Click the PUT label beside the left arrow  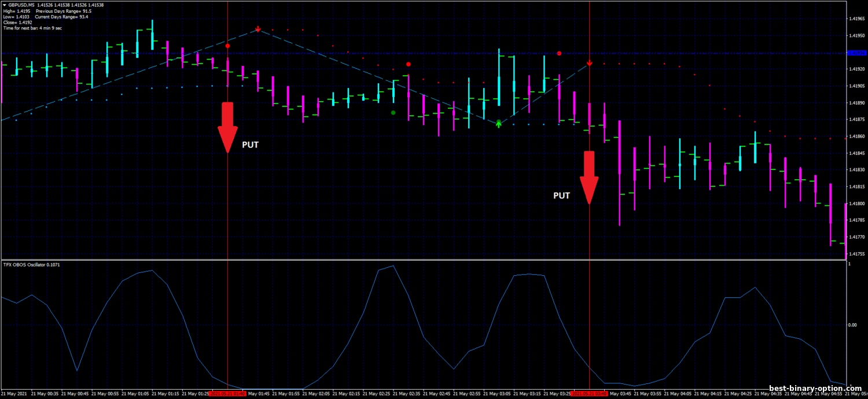(250, 145)
